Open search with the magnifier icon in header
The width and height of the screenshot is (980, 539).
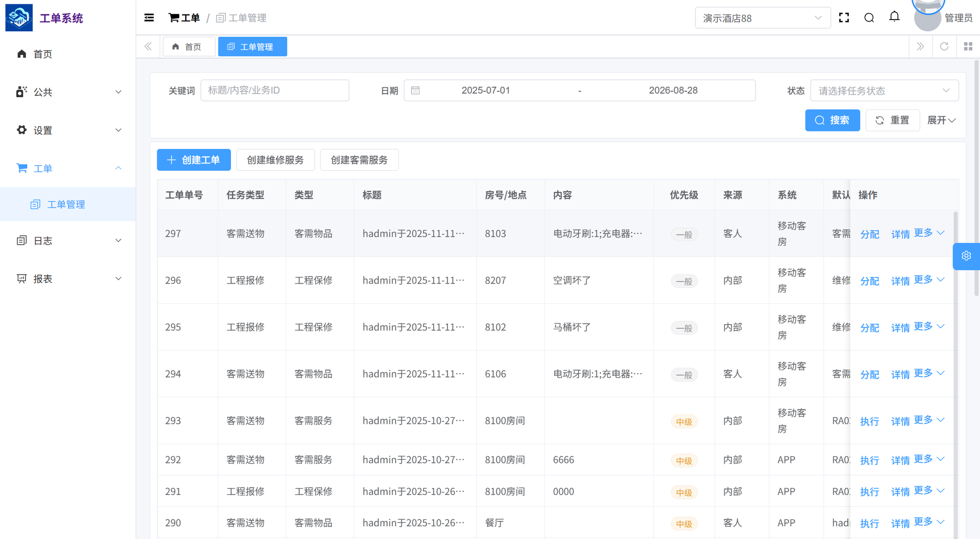click(x=869, y=18)
